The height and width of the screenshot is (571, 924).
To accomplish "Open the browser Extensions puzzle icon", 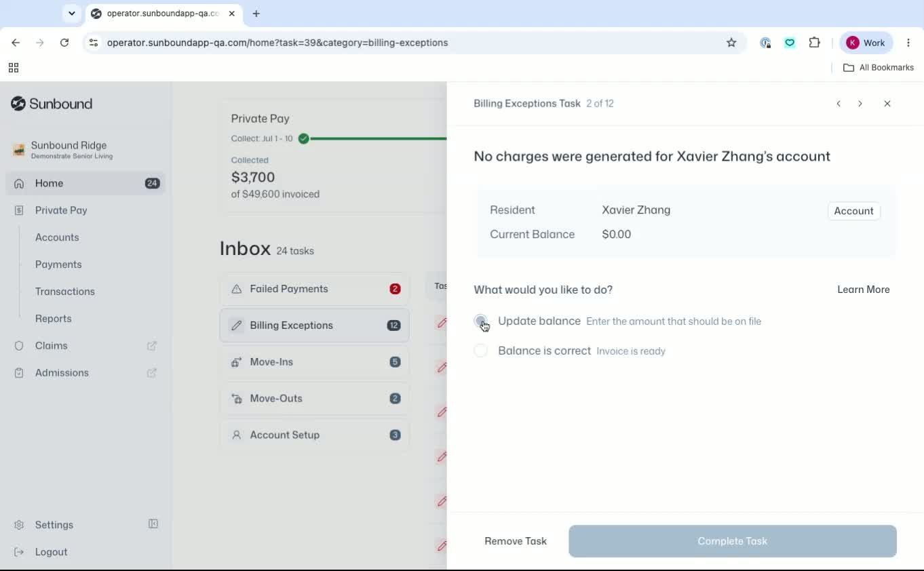I will [x=815, y=43].
